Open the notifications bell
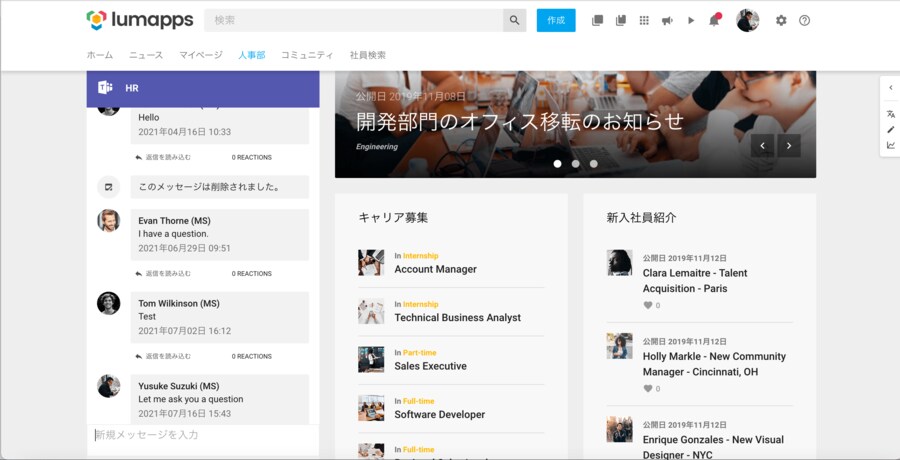The image size is (900, 460). coord(714,20)
